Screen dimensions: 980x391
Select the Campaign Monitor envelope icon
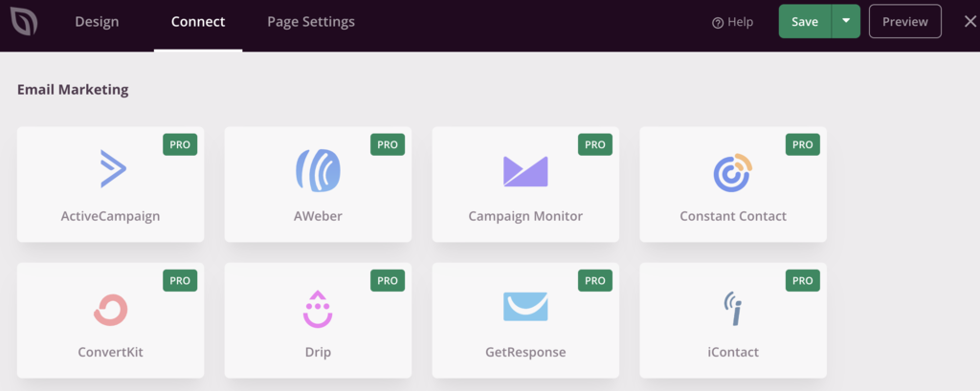point(525,171)
